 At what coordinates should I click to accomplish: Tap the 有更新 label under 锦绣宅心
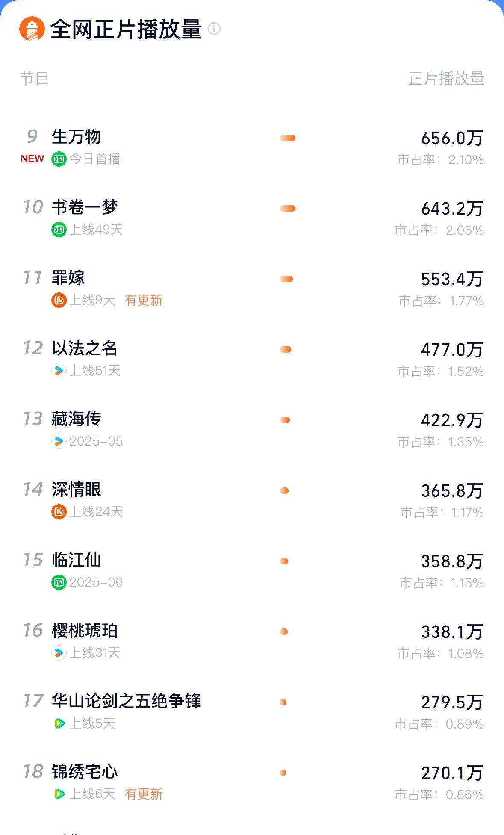click(x=144, y=794)
